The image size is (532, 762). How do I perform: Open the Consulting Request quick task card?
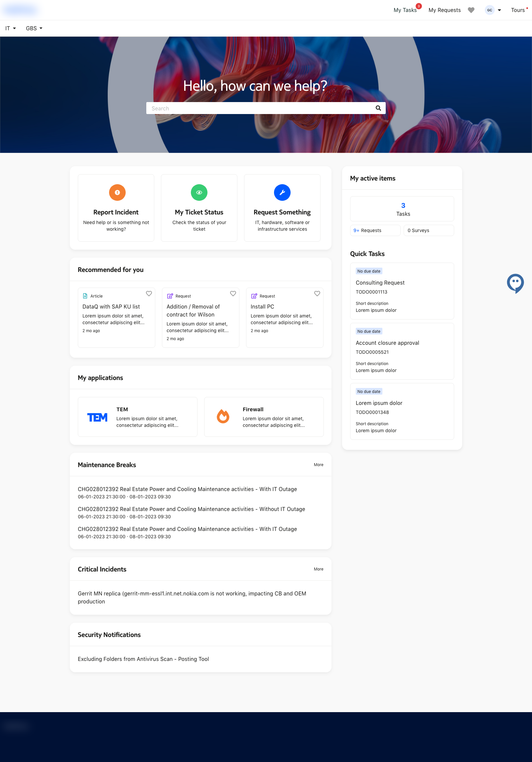click(x=402, y=291)
